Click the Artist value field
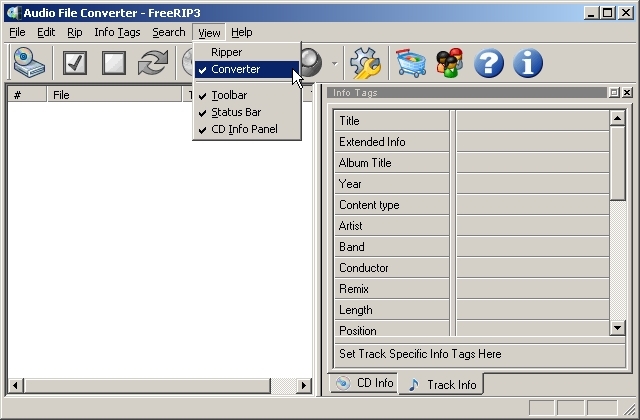Image resolution: width=640 pixels, height=420 pixels. (x=533, y=226)
